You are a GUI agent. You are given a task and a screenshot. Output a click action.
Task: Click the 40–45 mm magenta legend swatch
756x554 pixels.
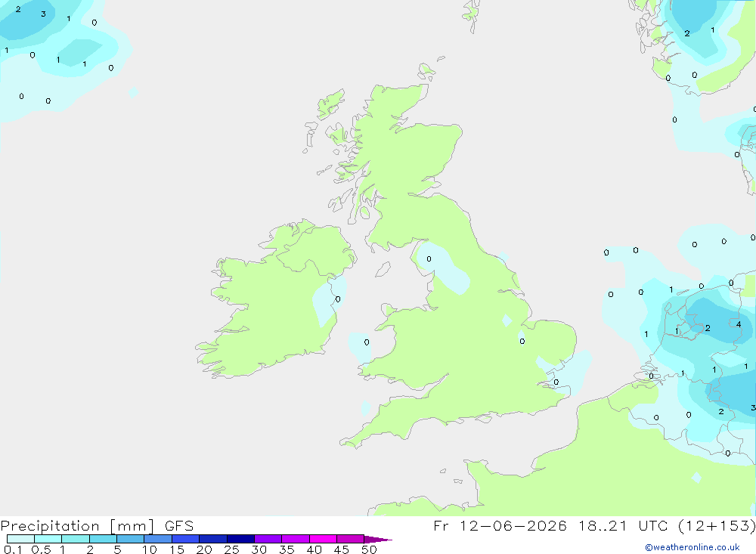pyautogui.click(x=323, y=539)
